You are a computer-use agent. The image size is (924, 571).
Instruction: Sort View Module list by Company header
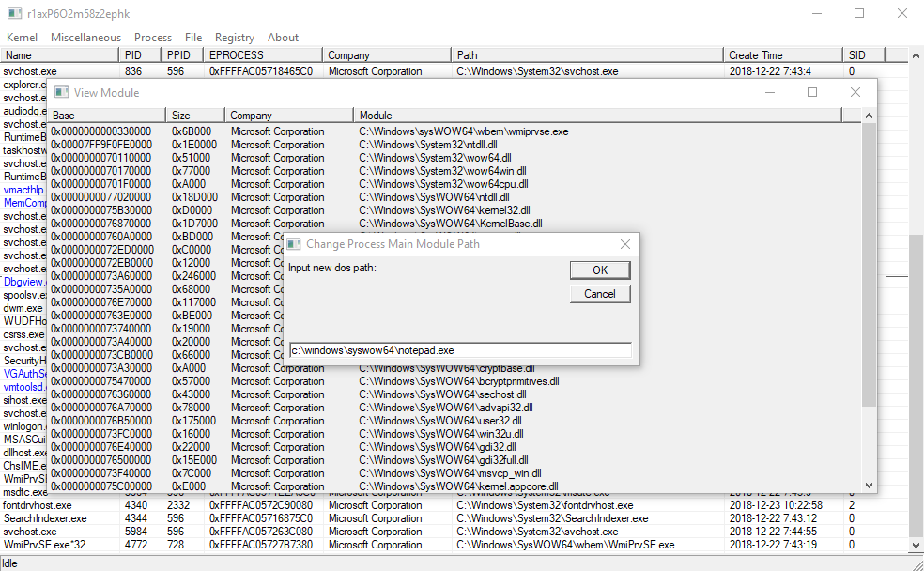pyautogui.click(x=289, y=115)
